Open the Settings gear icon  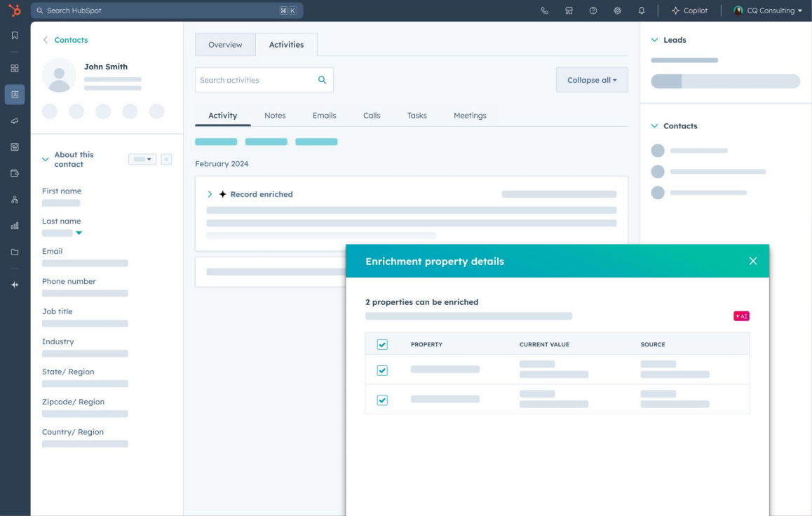point(617,11)
